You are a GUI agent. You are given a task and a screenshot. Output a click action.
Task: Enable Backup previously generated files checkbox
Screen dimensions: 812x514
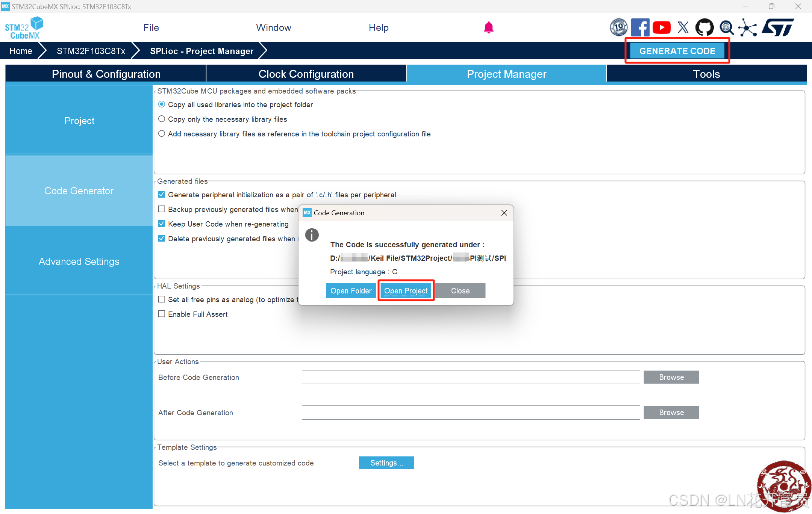tap(162, 209)
